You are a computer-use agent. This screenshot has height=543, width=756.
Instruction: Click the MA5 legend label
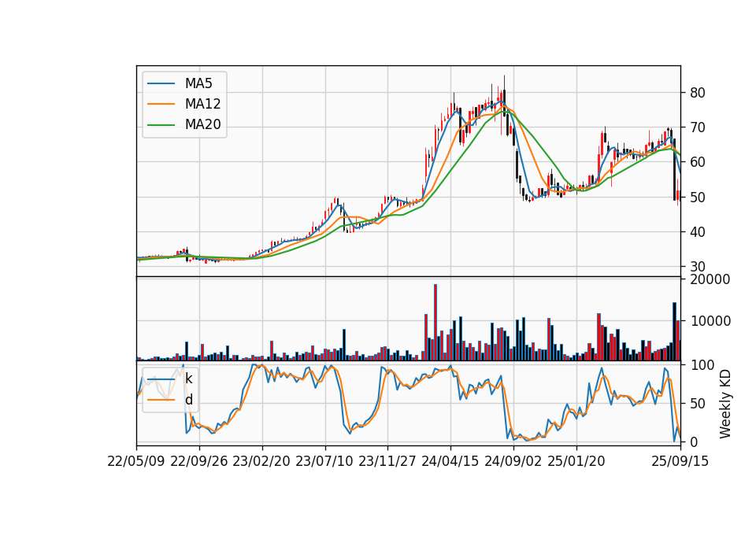pyautogui.click(x=198, y=83)
